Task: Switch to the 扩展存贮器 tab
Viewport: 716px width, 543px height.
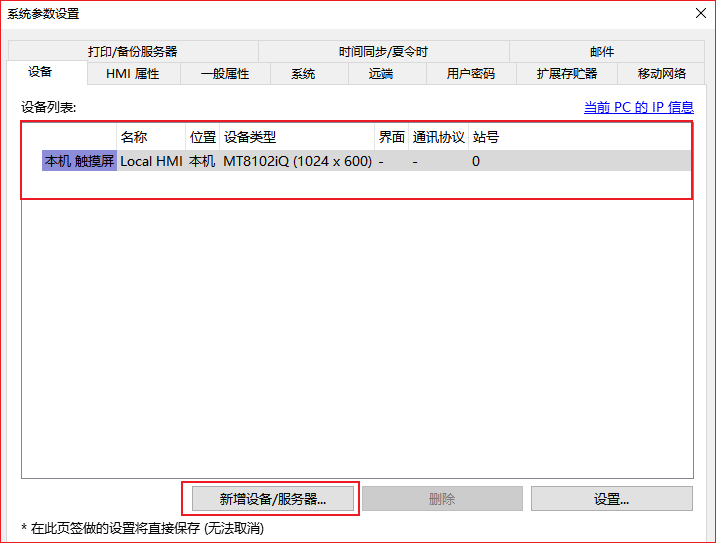Action: click(566, 74)
